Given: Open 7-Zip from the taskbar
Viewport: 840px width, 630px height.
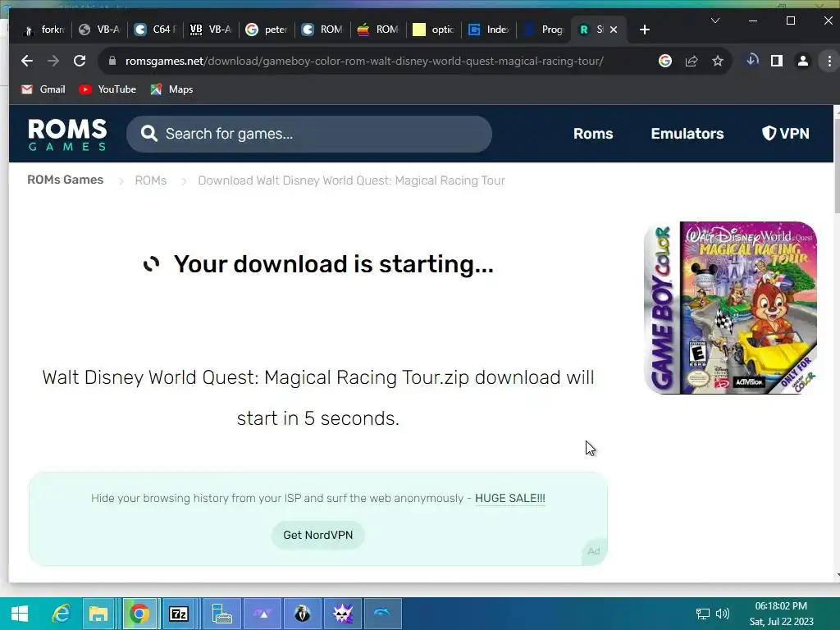Looking at the screenshot, I should click(179, 614).
